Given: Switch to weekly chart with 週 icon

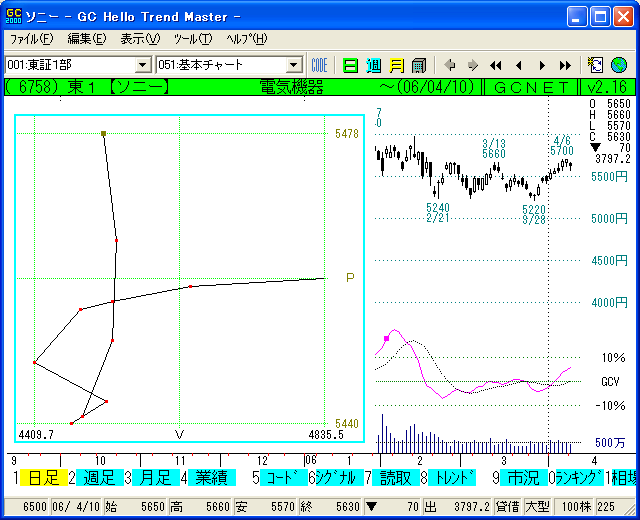Looking at the screenshot, I should 373,65.
